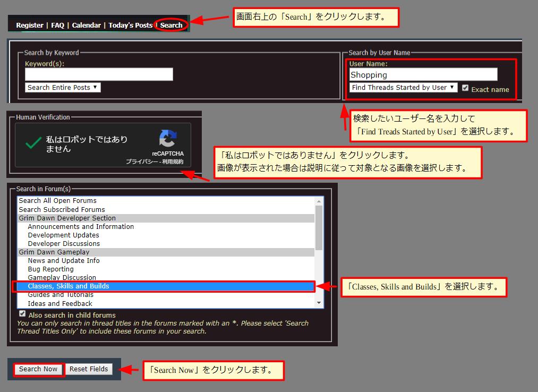Screen dimensions: 538x392
Task: Open the Search Entire Posts dropdown
Action: point(63,88)
